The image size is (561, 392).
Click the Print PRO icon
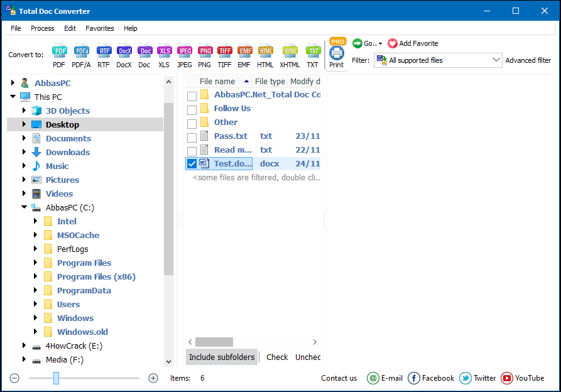point(337,53)
